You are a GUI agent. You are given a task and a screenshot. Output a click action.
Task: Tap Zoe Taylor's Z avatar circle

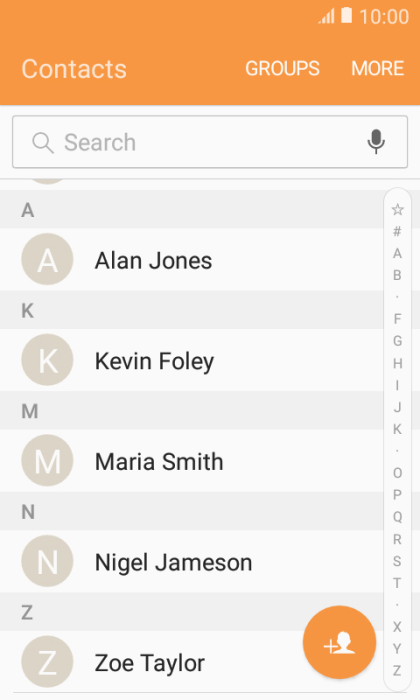[x=47, y=662]
